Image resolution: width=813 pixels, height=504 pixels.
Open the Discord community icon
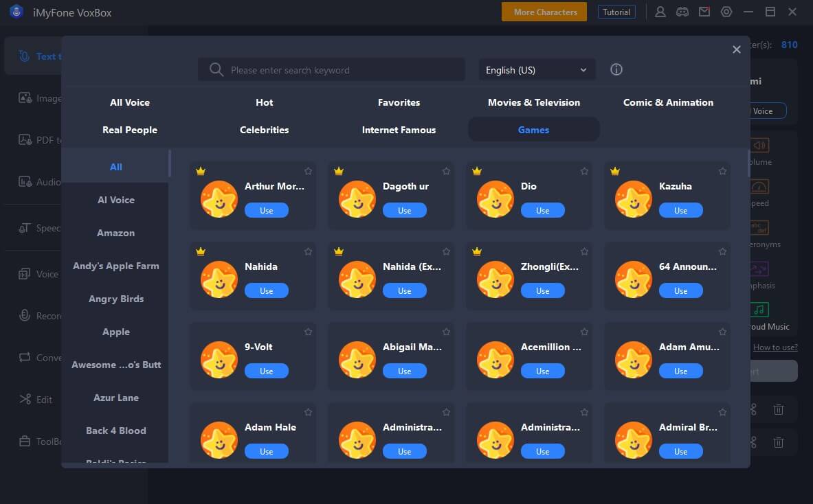682,12
